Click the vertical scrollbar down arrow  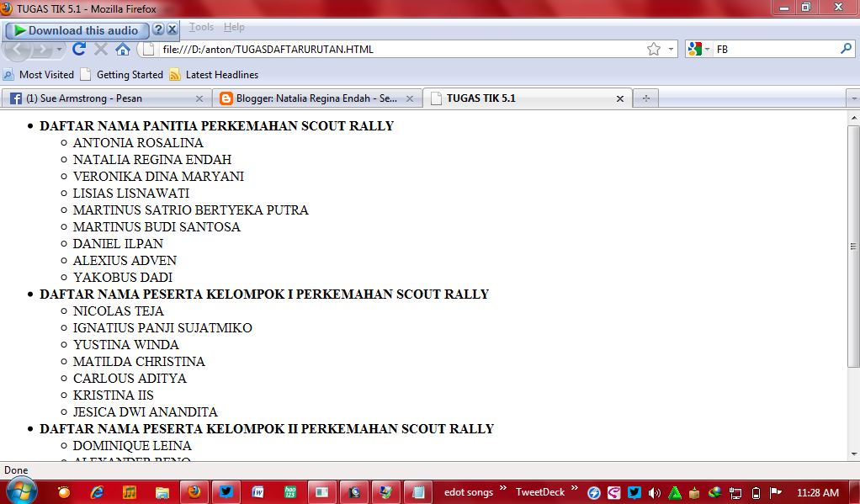tap(853, 454)
